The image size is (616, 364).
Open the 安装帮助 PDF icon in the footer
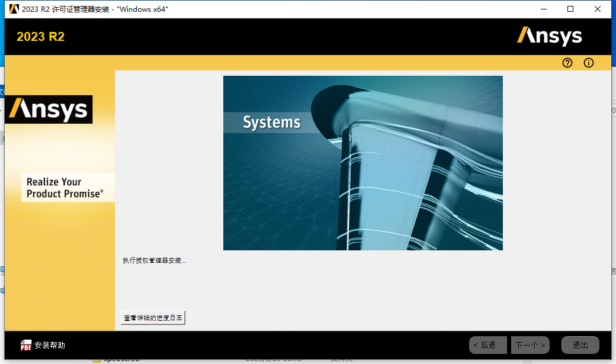26,344
